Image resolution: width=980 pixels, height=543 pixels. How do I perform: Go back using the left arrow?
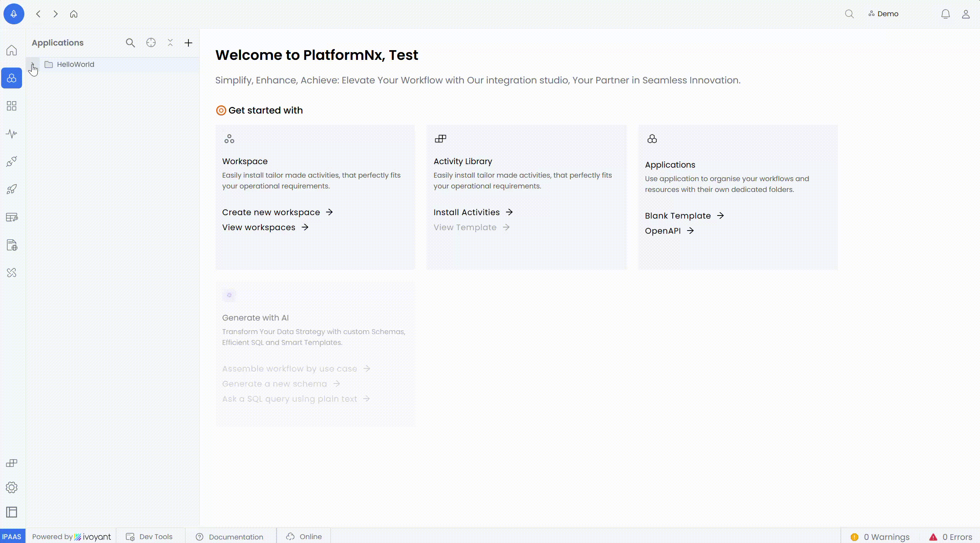(x=38, y=14)
